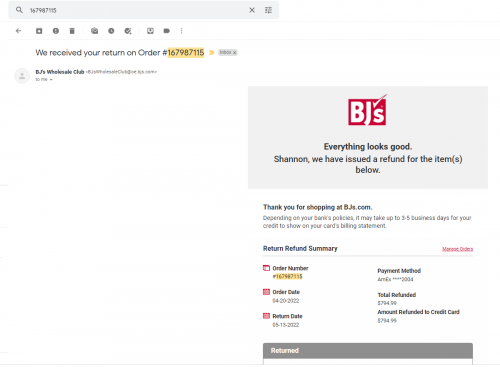Use the Move to icon
Screen dimensions: 500x367
150,31
